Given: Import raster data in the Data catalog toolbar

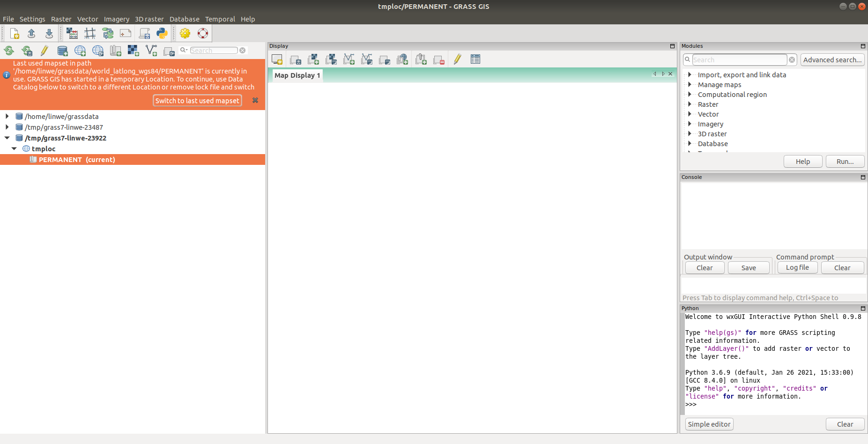Looking at the screenshot, I should 134,51.
